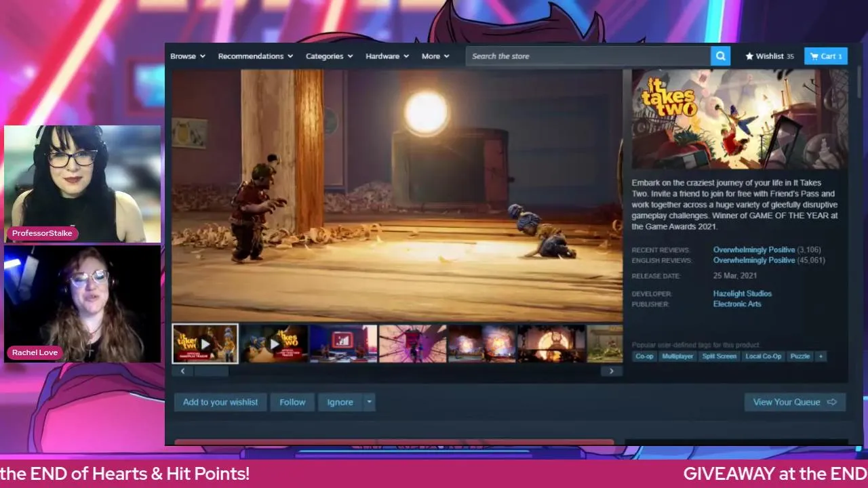
Task: Click the Ignore button
Action: (x=340, y=402)
